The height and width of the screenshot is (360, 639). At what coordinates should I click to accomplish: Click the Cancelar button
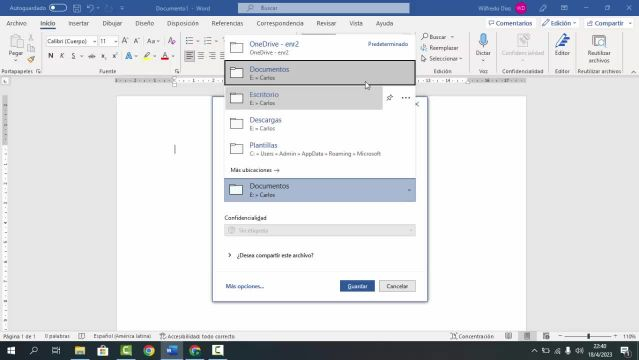(397, 286)
